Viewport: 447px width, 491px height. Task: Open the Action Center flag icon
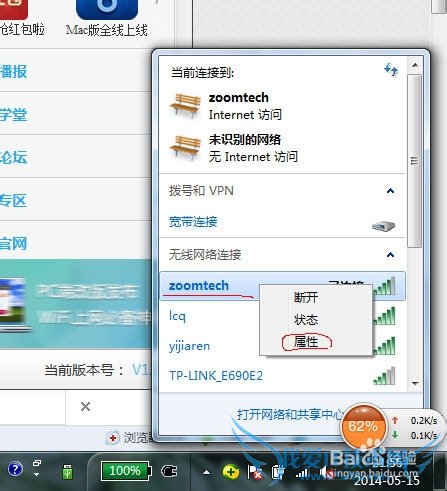click(254, 472)
